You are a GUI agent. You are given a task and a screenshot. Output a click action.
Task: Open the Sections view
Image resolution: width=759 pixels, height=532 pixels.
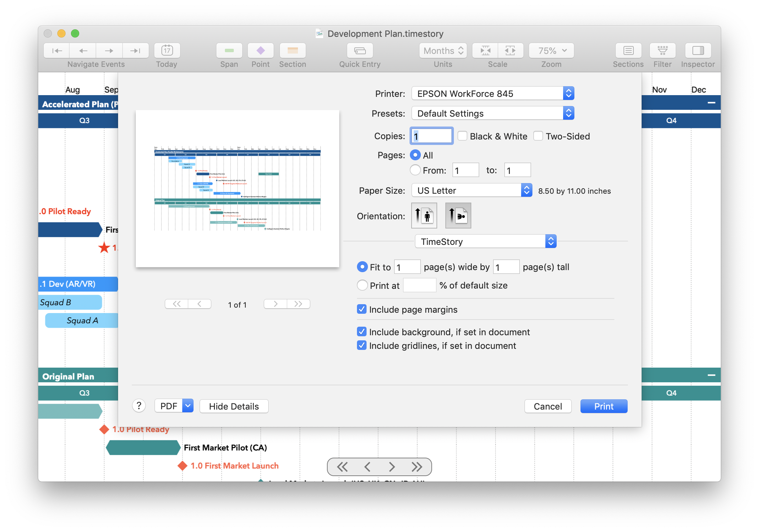628,50
